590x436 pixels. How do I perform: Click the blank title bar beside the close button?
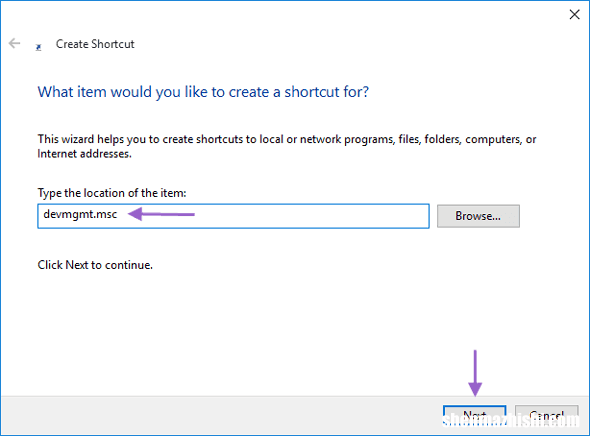[x=339, y=15]
